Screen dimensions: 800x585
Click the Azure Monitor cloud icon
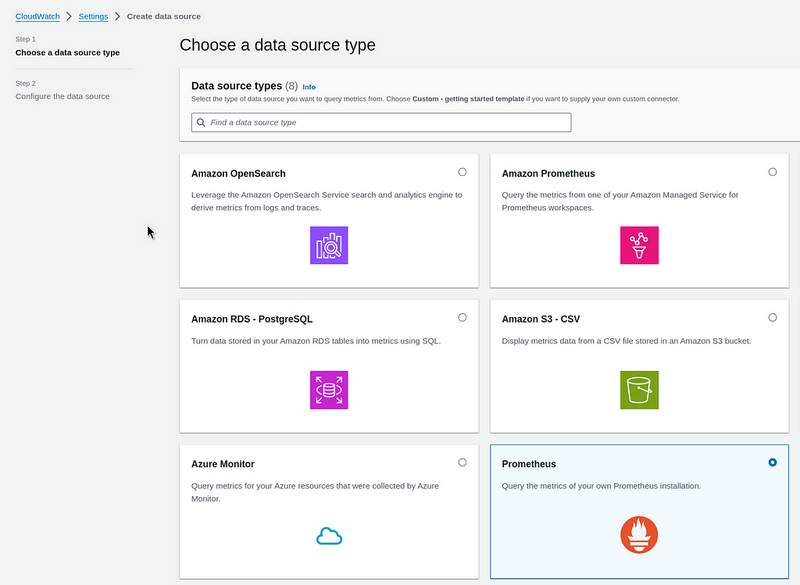329,537
